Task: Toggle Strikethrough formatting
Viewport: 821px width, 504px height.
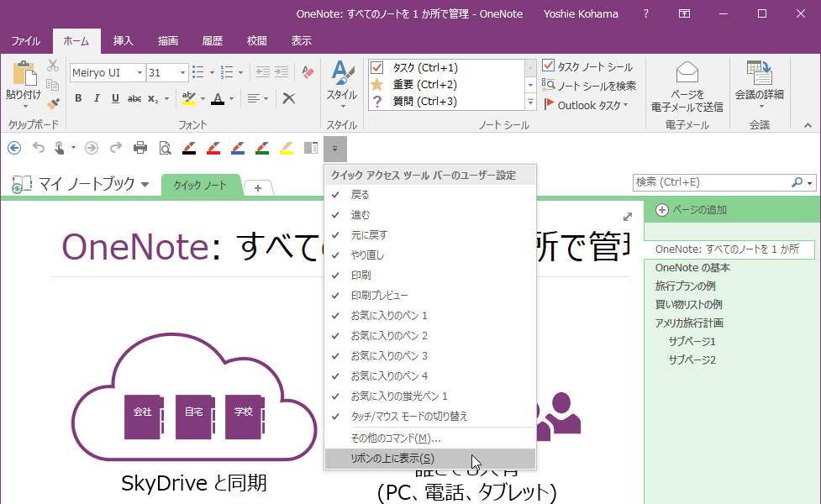Action: (x=134, y=98)
